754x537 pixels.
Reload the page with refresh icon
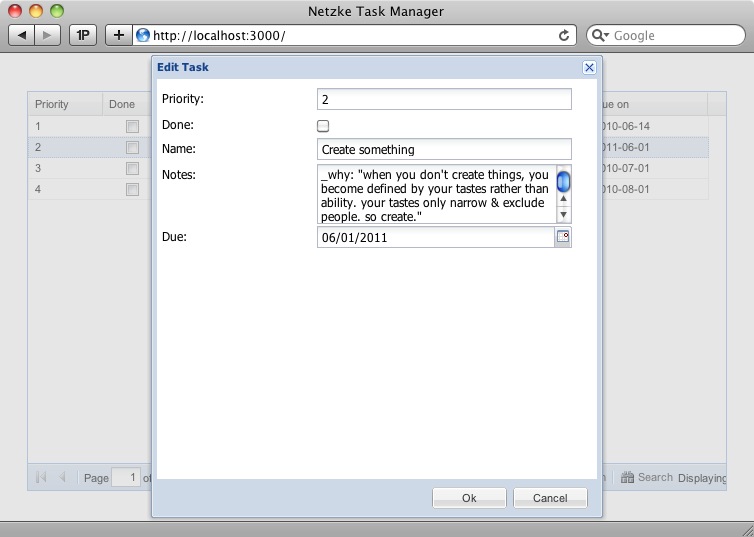564,35
